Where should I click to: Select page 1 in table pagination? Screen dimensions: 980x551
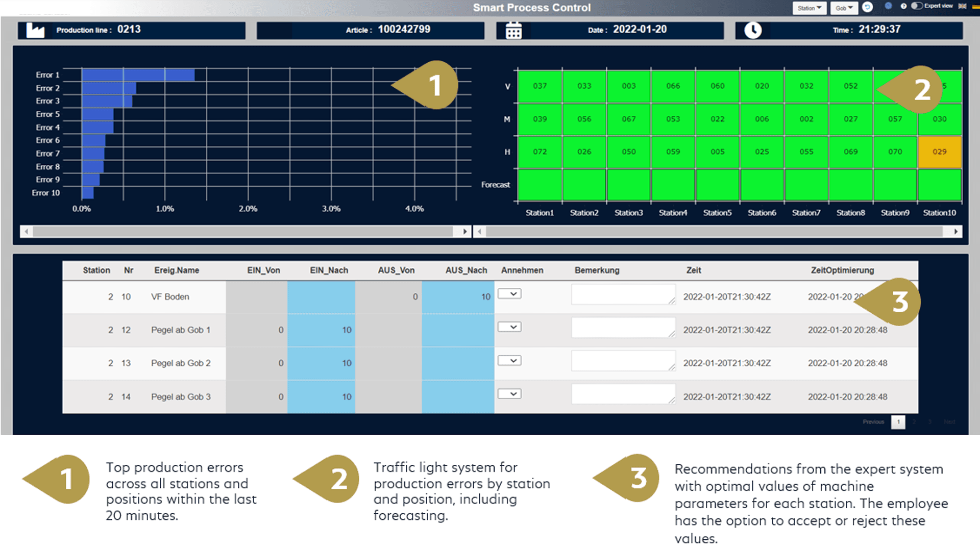pyautogui.click(x=898, y=422)
